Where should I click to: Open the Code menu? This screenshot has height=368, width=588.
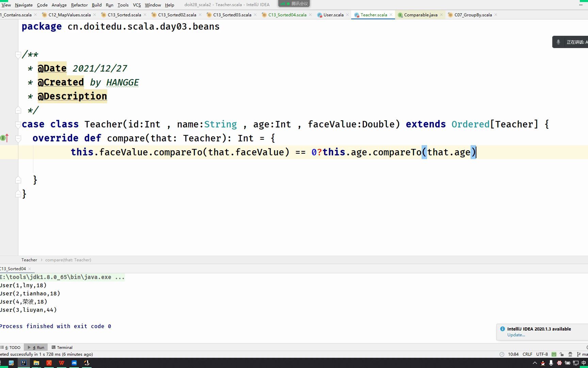[42, 5]
